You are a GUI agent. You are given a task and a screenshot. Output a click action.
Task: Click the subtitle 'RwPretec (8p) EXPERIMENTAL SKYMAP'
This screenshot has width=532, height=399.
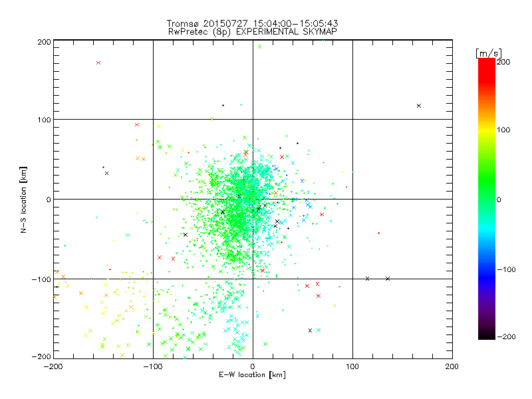pos(253,32)
